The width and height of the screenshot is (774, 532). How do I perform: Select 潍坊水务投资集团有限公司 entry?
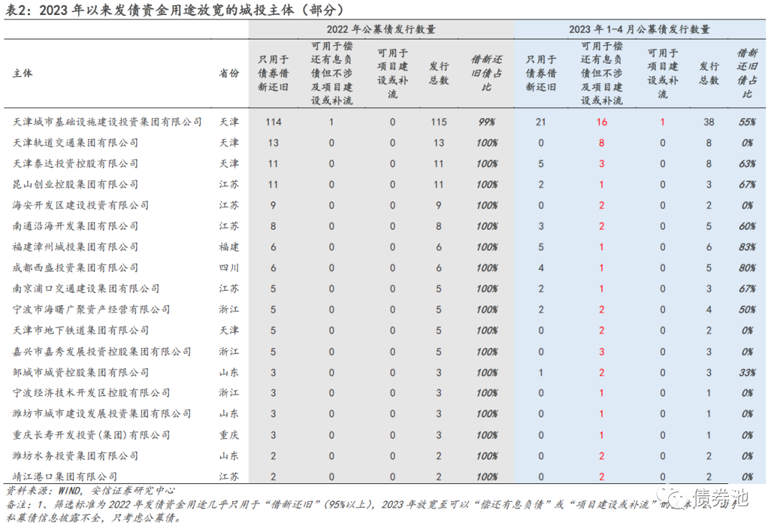[x=75, y=455]
